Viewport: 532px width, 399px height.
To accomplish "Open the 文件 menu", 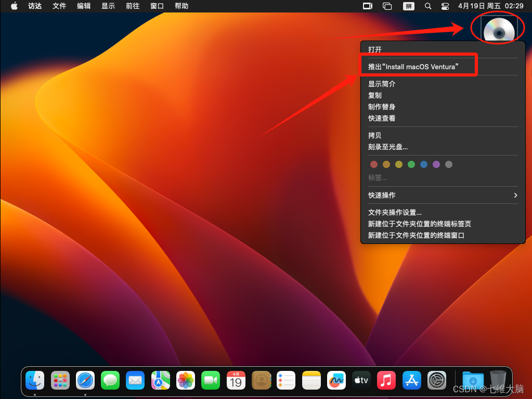I will point(59,6).
